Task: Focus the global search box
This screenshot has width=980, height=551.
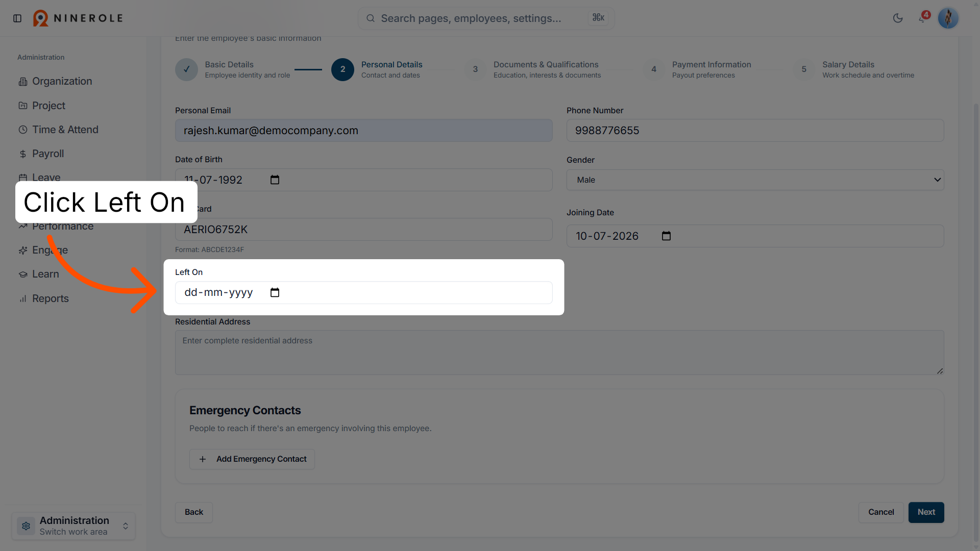Action: tap(486, 18)
